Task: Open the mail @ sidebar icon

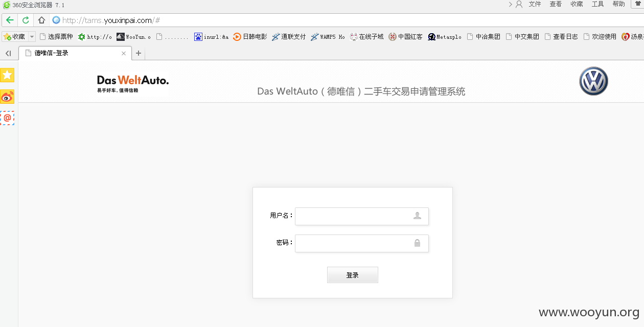Action: coord(7,118)
